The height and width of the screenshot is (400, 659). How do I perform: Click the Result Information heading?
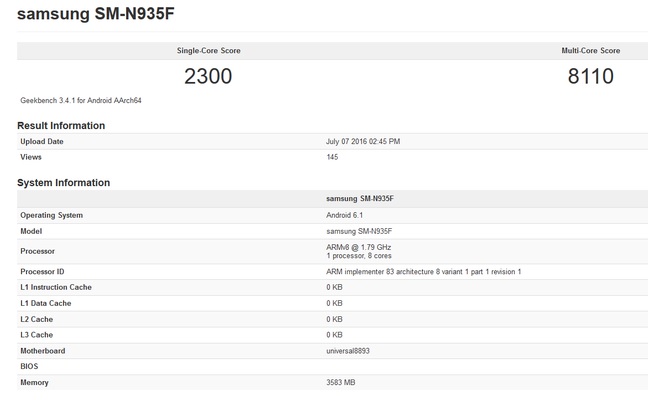click(61, 126)
